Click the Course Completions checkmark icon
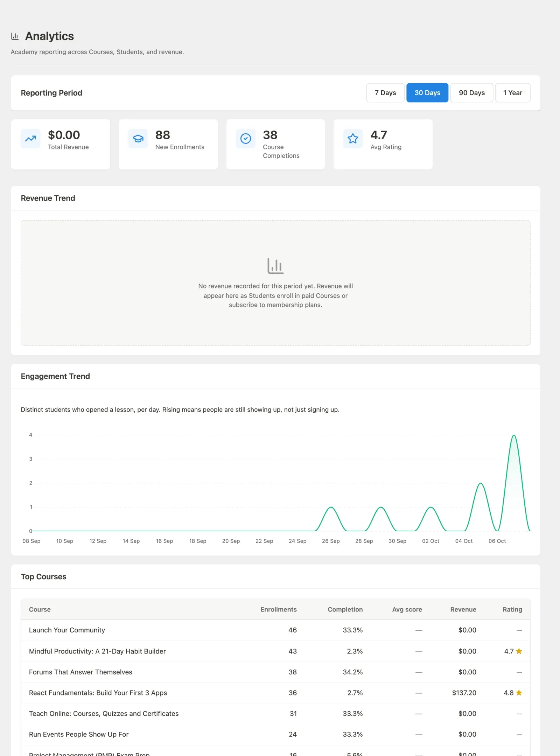Screen dimensions: 560x756 (x=246, y=139)
